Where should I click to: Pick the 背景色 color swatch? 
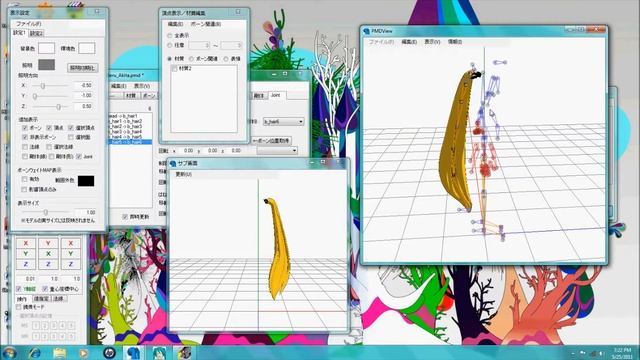click(46, 48)
